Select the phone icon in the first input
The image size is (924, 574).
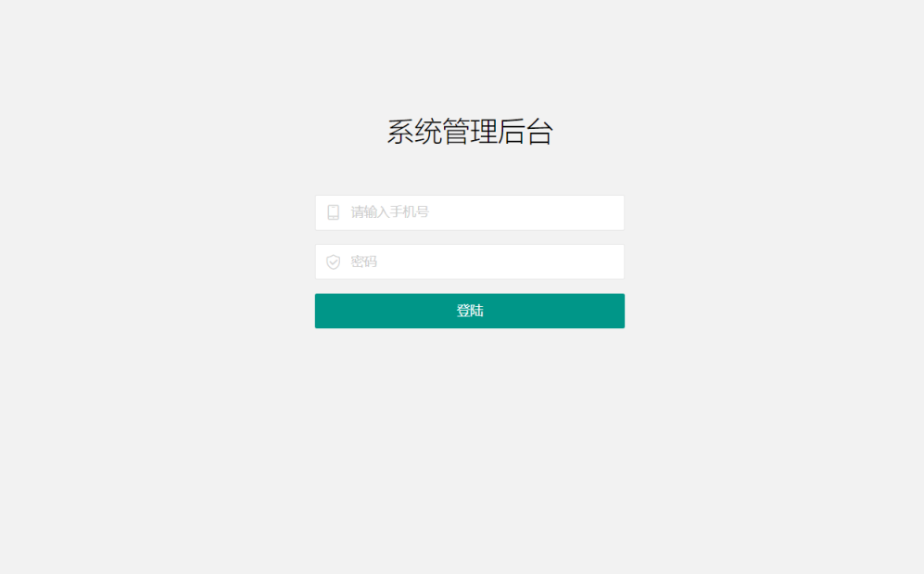[333, 212]
